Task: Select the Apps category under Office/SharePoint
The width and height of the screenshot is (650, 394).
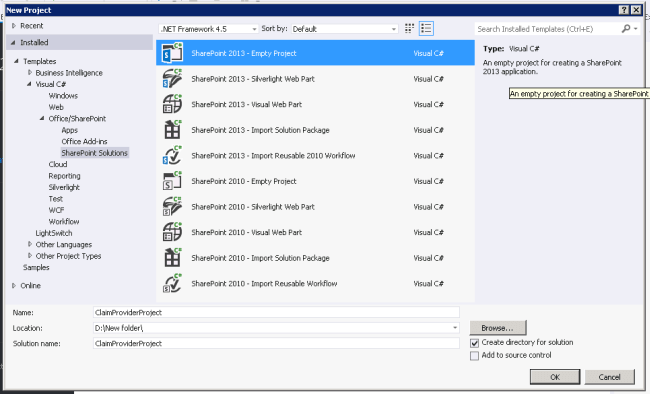Action: point(70,130)
